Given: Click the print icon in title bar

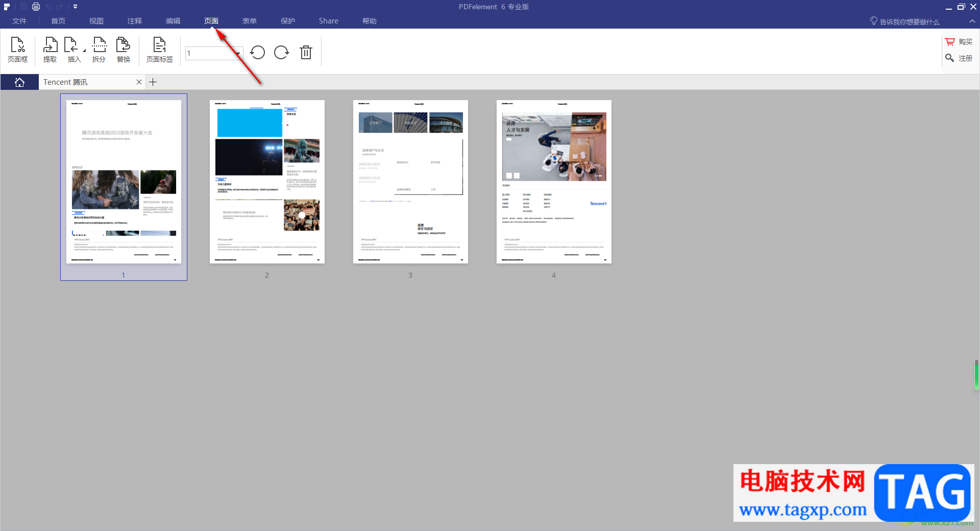Looking at the screenshot, I should point(36,7).
